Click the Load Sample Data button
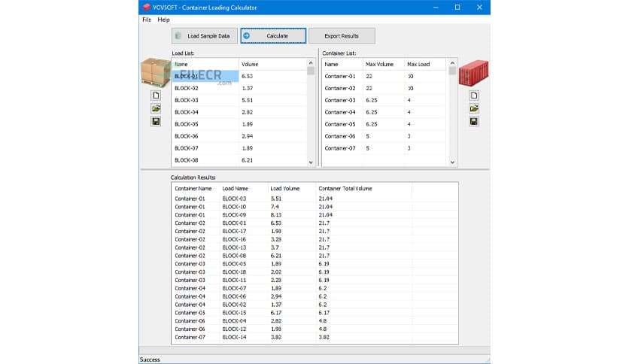Image resolution: width=629 pixels, height=364 pixels. 205,35
